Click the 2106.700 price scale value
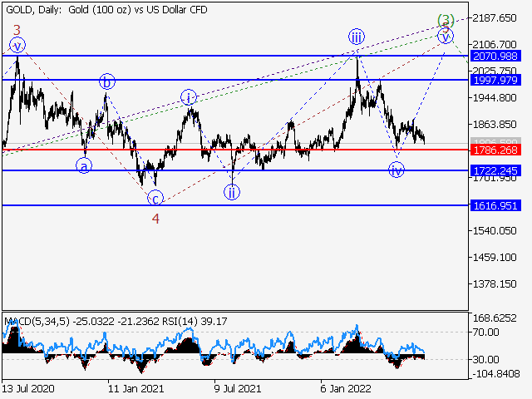The image size is (532, 399). (495, 44)
